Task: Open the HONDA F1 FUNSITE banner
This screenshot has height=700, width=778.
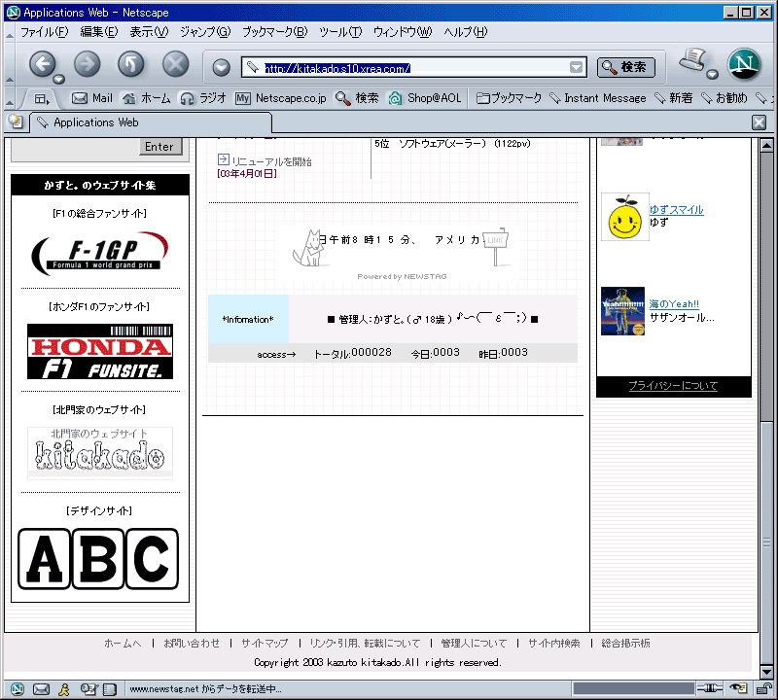Action: [x=100, y=351]
